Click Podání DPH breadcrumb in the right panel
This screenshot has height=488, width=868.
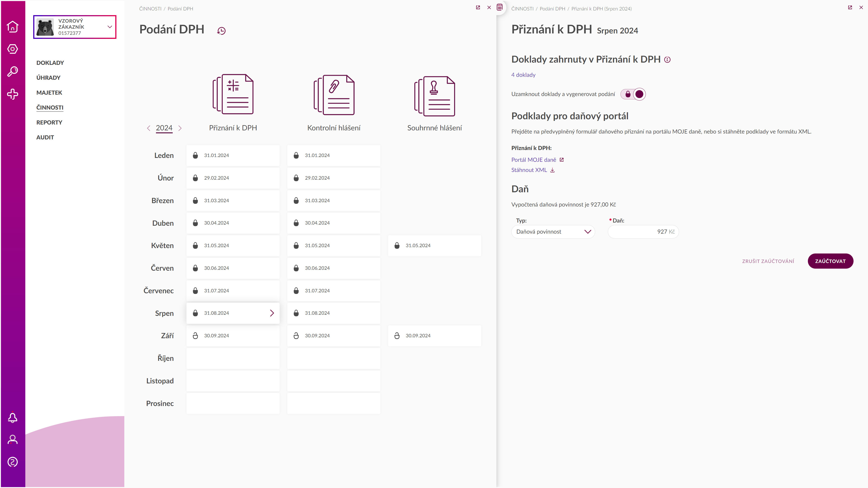(x=552, y=9)
